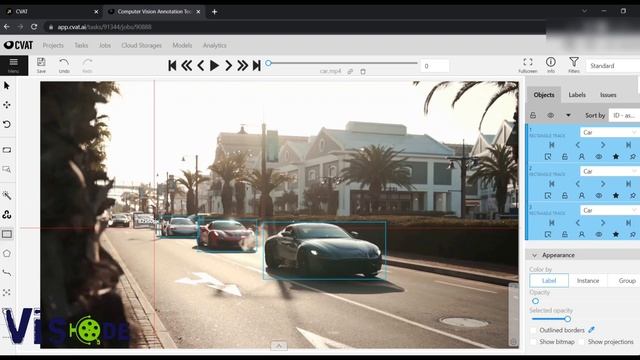Click the frame timeline slider handle
640x360 pixels.
[x=268, y=63]
